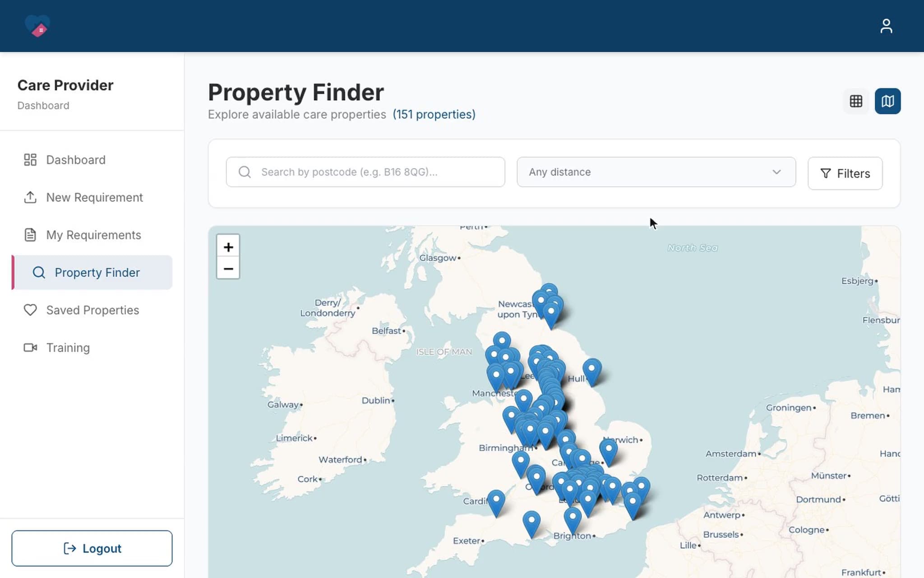Click the My Requirements document icon
Screen dimensions: 924x578
tap(30, 235)
